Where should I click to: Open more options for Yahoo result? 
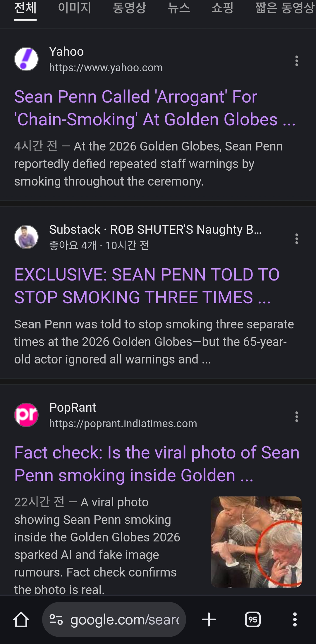click(297, 61)
